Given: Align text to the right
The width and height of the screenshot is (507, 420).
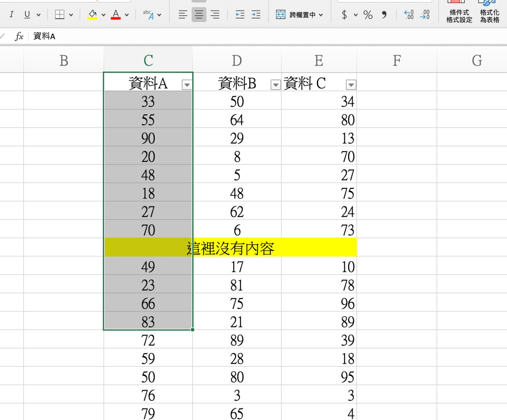Looking at the screenshot, I should (x=215, y=15).
